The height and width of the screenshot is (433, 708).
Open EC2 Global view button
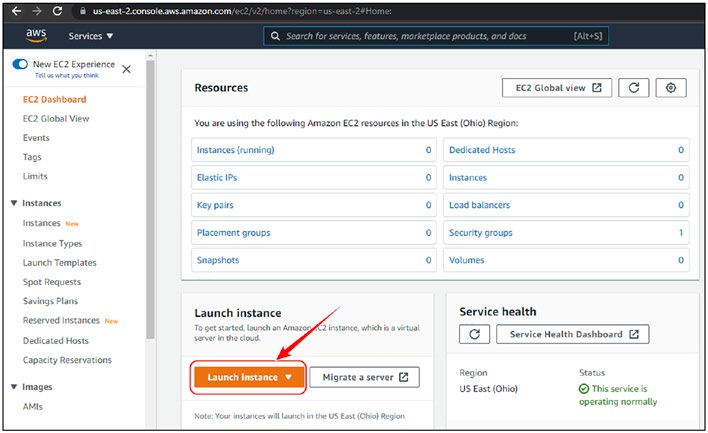tap(557, 88)
